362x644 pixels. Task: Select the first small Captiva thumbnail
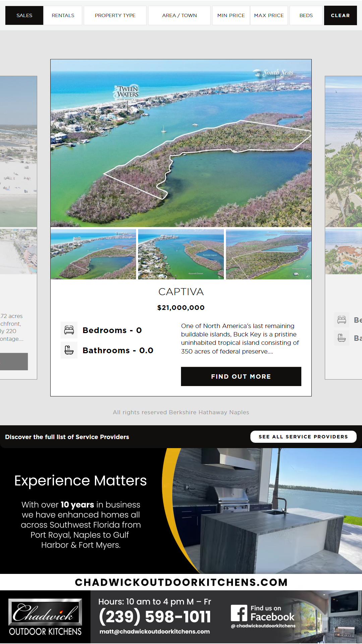coord(94,254)
